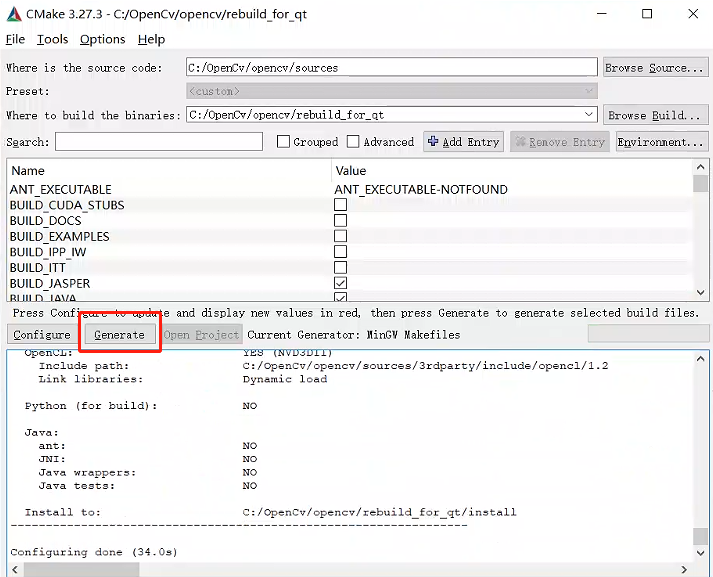713x577 pixels.
Task: Click Browse Source button
Action: tap(655, 67)
